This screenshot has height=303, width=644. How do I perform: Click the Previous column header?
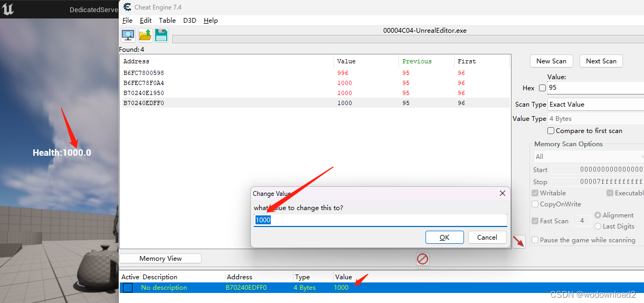[427, 61]
